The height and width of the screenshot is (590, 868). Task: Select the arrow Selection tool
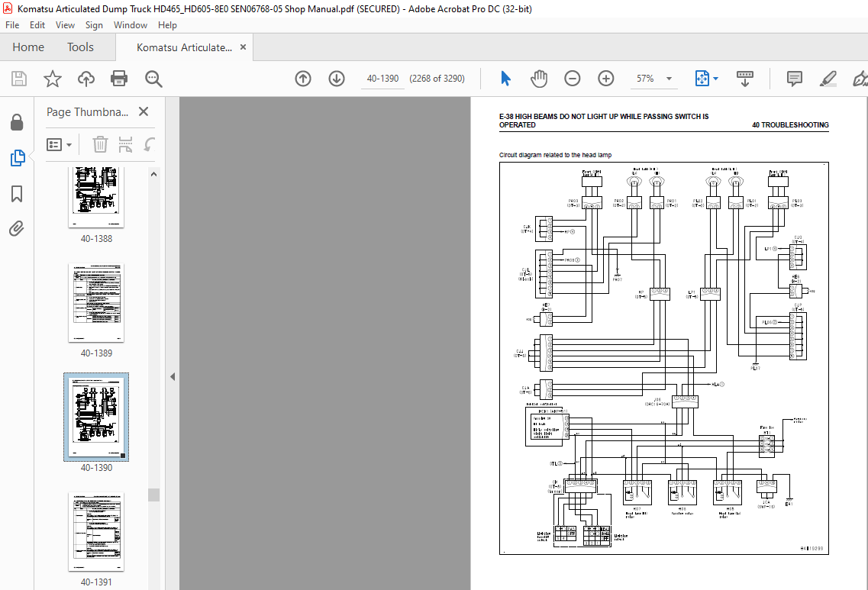click(x=505, y=79)
